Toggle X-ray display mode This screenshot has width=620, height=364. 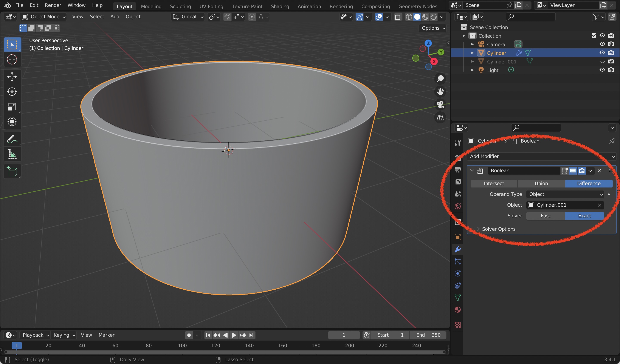(398, 17)
